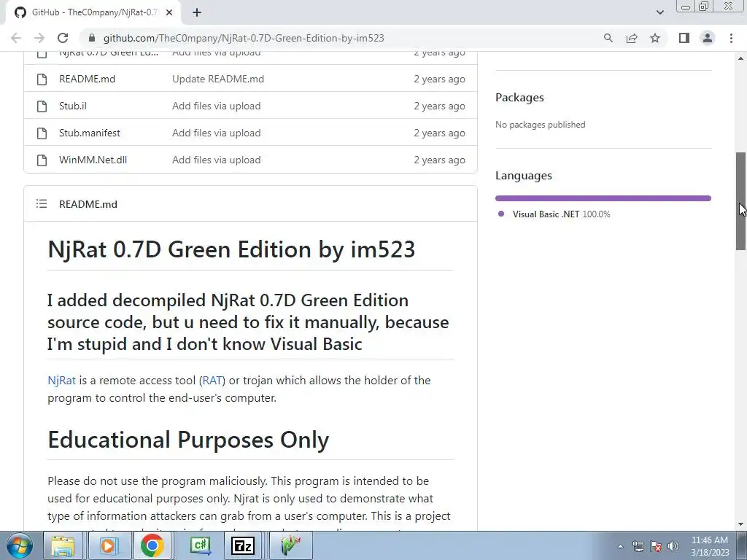Click the address bar URL
The image size is (747, 560).
pyautogui.click(x=244, y=38)
